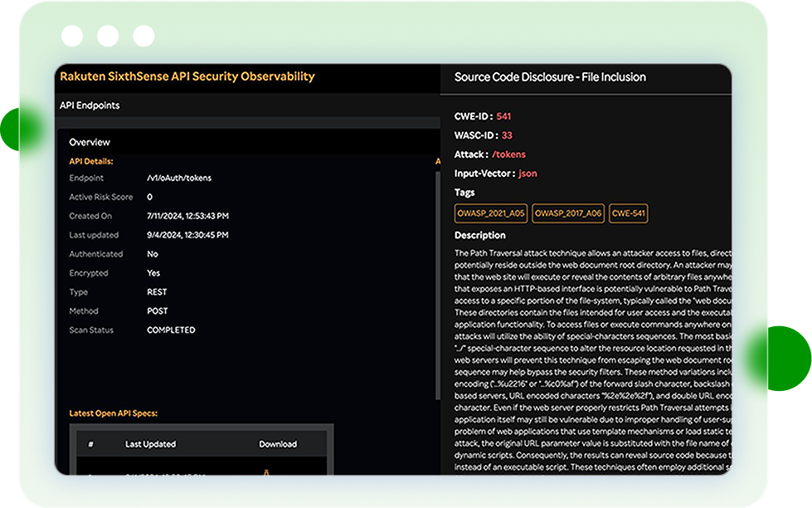The width and height of the screenshot is (812, 508).
Task: Click the Encrypted value Yes
Action: pos(153,272)
